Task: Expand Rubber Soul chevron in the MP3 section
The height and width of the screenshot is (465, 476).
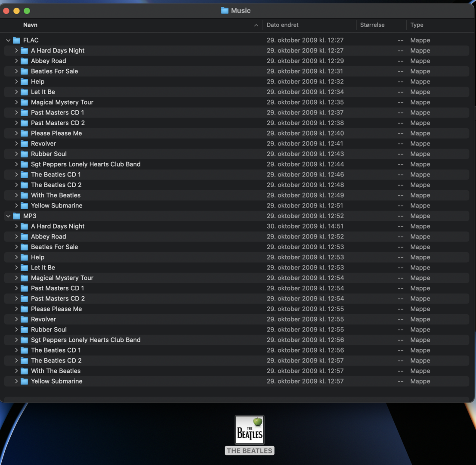Action: (16, 329)
